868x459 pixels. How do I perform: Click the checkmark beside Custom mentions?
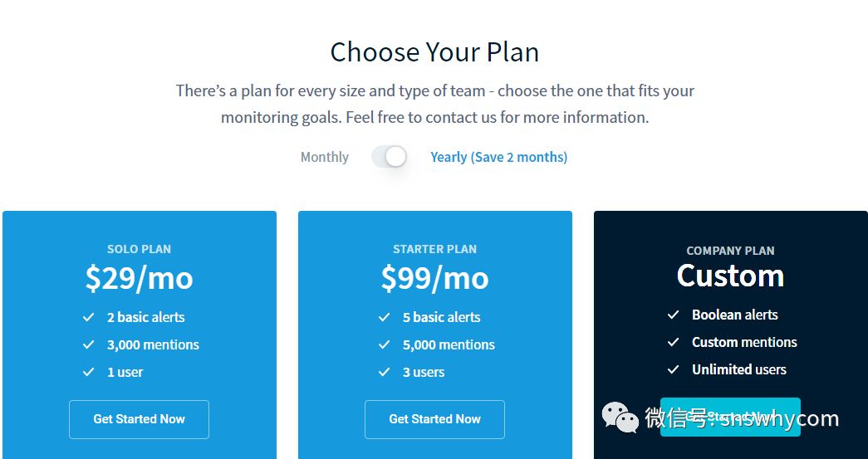674,342
